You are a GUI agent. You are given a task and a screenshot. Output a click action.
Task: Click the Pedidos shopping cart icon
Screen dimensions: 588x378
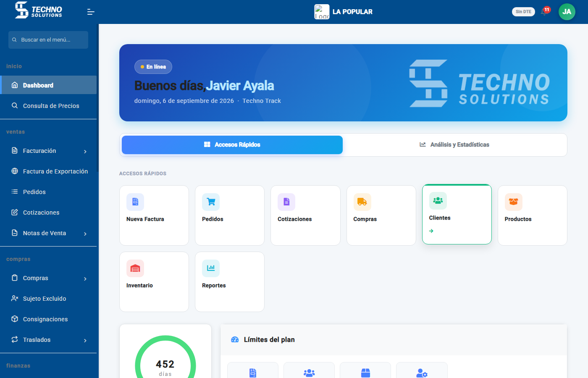click(211, 202)
